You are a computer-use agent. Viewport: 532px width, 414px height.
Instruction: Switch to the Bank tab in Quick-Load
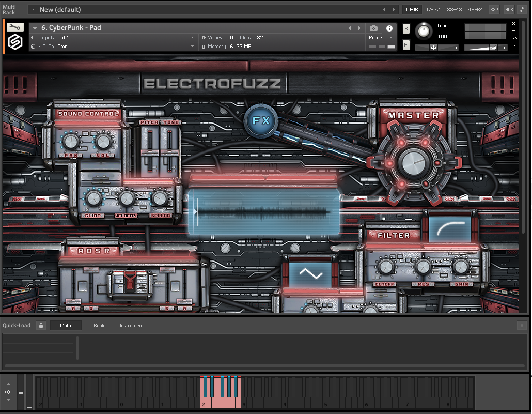(99, 326)
